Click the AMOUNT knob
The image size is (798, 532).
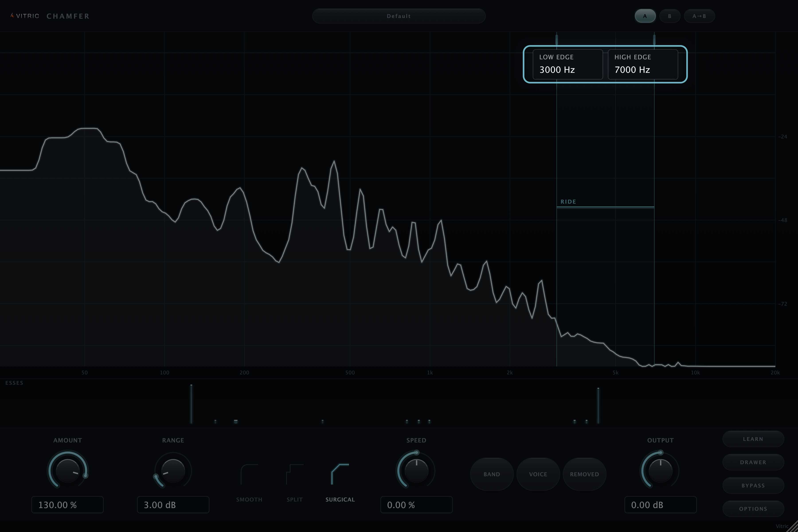point(68,471)
